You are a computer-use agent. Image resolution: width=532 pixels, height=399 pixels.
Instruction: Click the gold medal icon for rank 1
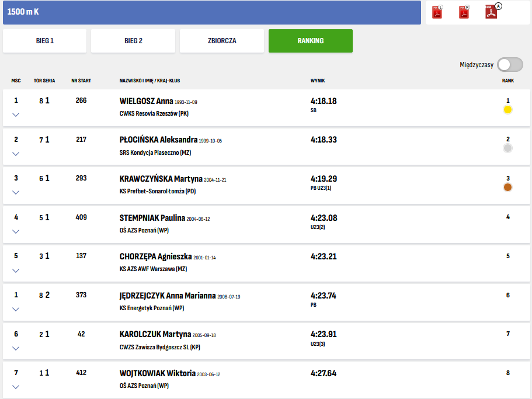507,110
